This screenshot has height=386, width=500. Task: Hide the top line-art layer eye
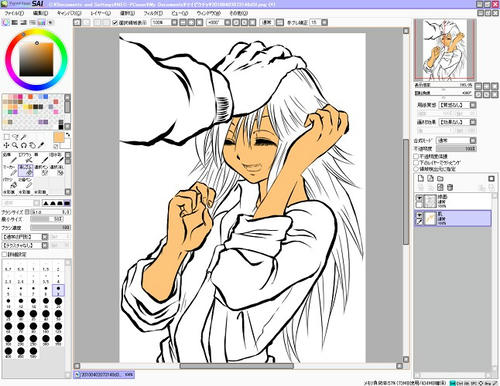coord(419,198)
